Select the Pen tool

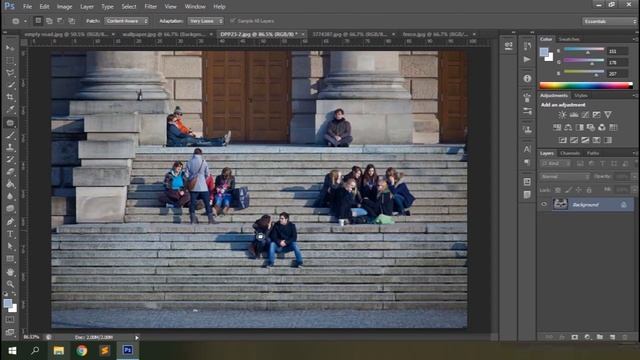(x=10, y=222)
